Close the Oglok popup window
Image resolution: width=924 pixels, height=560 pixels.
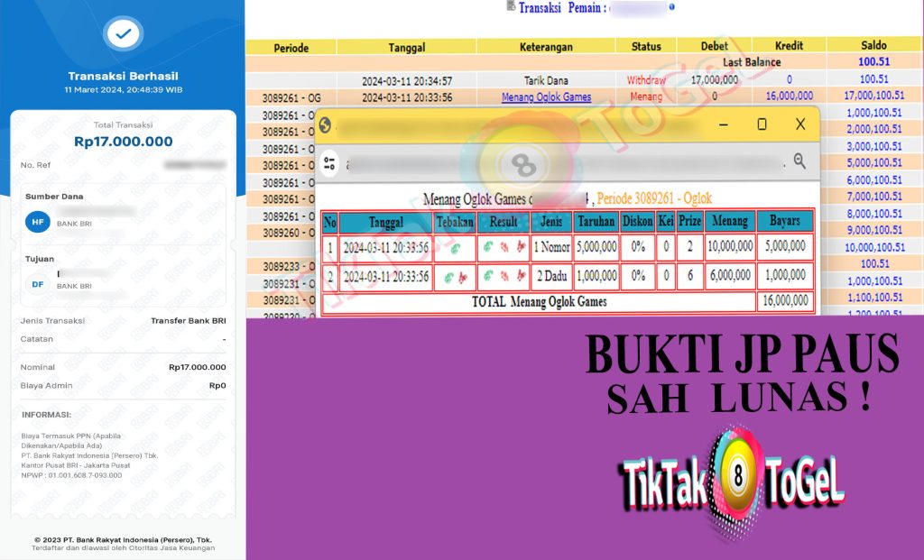coord(799,124)
